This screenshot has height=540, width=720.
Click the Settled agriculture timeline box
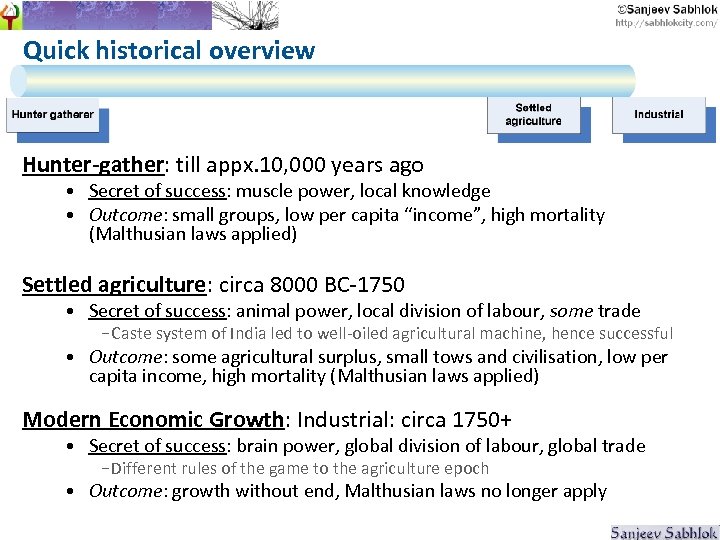click(x=534, y=115)
